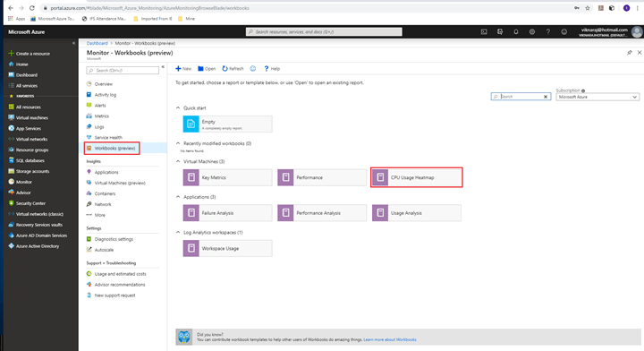Click the workbooks Search filter field
The height and width of the screenshot is (351, 644).
(521, 97)
